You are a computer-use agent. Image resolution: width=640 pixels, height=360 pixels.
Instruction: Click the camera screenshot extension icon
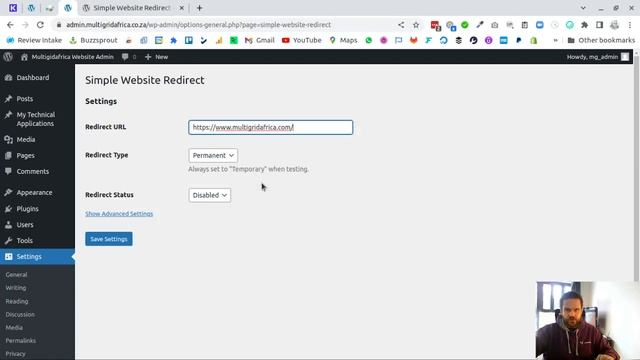point(495,25)
